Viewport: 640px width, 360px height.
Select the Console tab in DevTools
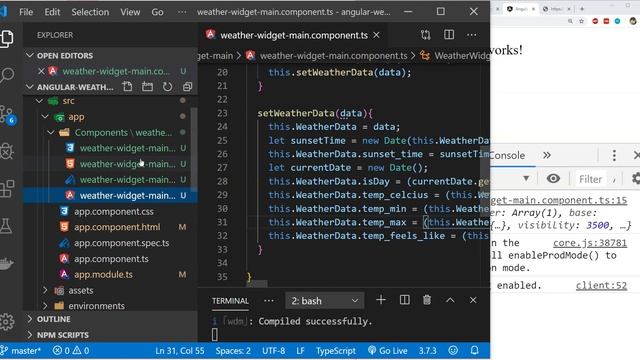click(x=507, y=155)
